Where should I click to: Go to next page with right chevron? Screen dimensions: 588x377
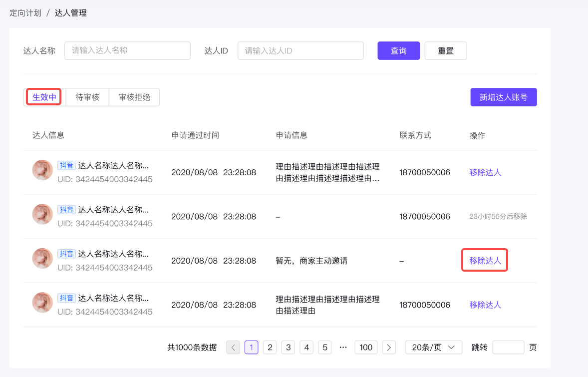(389, 348)
